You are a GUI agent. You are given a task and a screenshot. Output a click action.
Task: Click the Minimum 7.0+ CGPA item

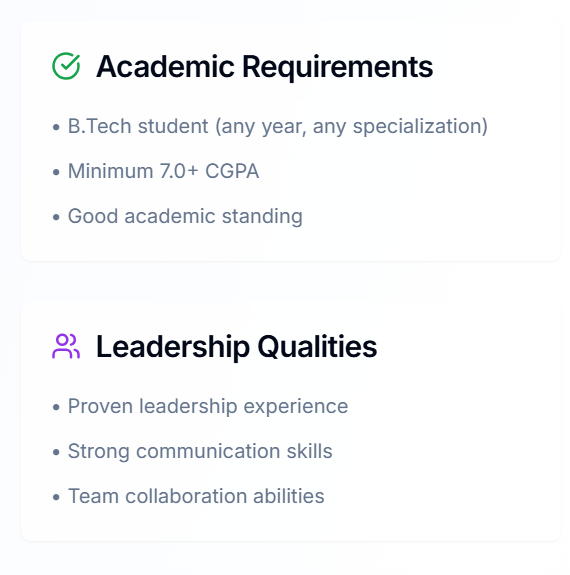click(x=164, y=171)
